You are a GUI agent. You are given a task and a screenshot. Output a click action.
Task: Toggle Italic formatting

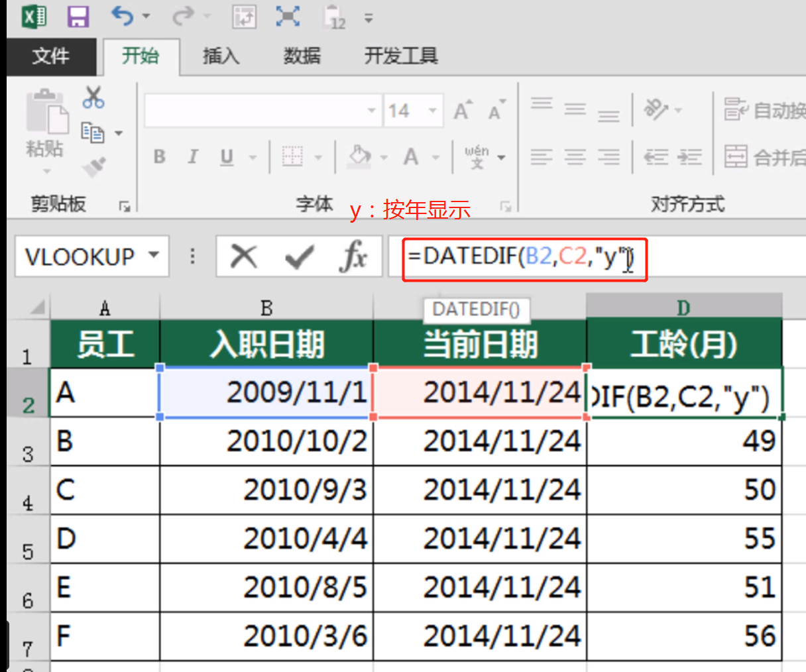point(192,157)
